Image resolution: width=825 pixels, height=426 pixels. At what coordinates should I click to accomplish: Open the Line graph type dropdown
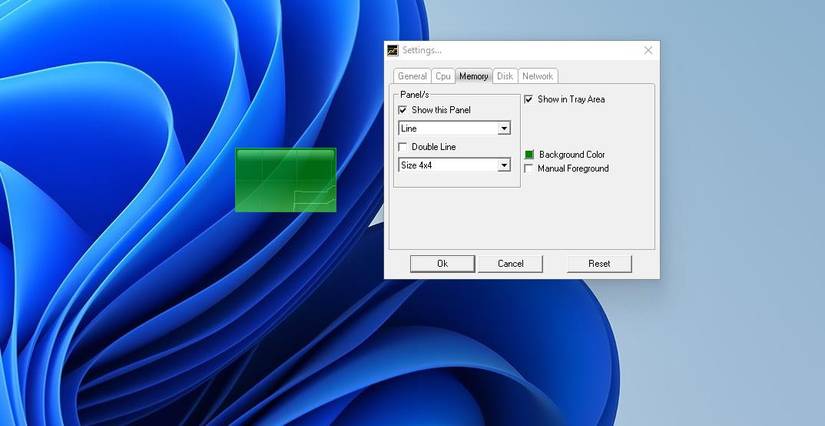(x=455, y=128)
